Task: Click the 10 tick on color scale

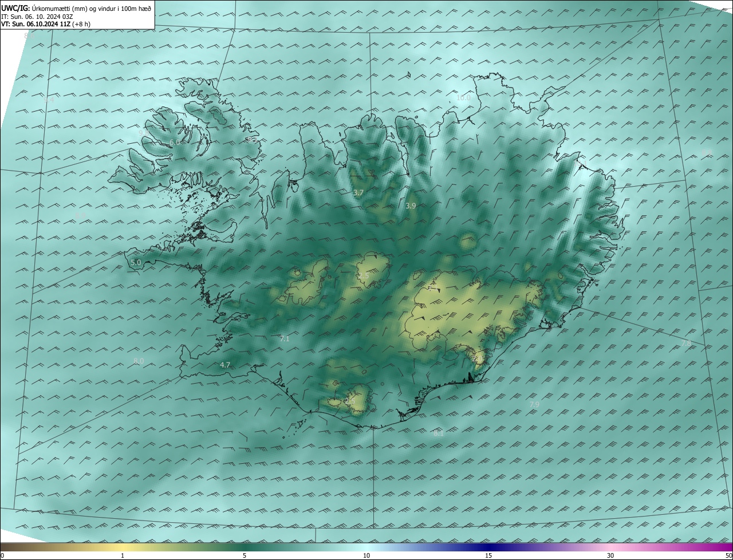Action: tap(366, 555)
